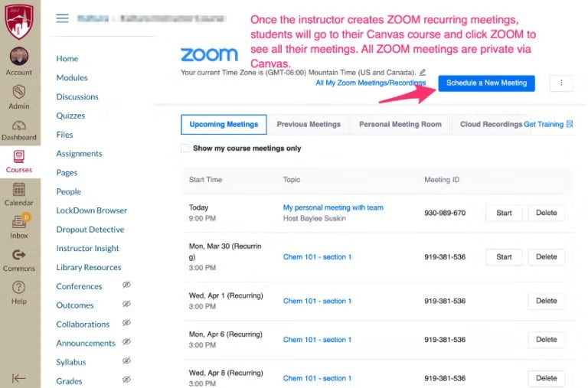Click Get Training link
This screenshot has width=588, height=388.
(x=544, y=125)
